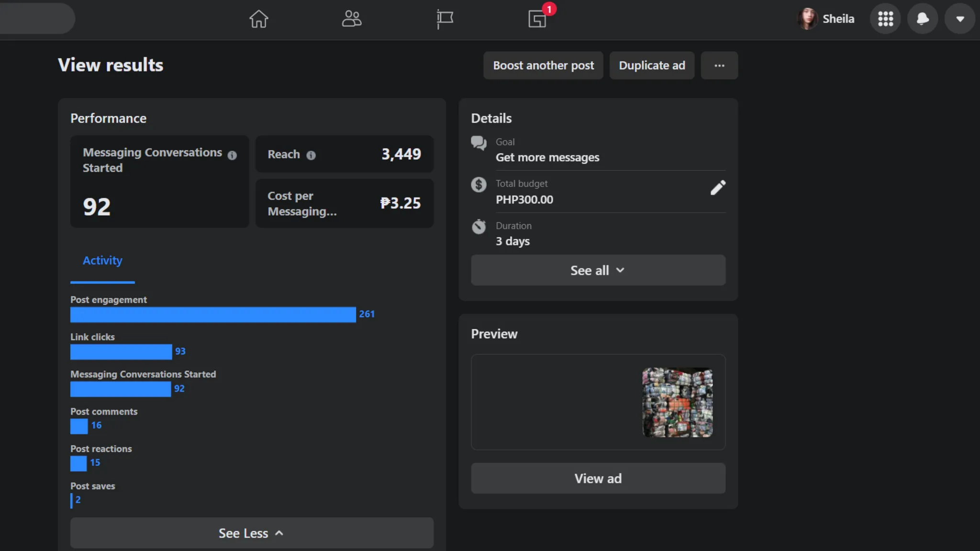Click Duplicate ad button
The height and width of the screenshot is (551, 980).
(x=652, y=66)
